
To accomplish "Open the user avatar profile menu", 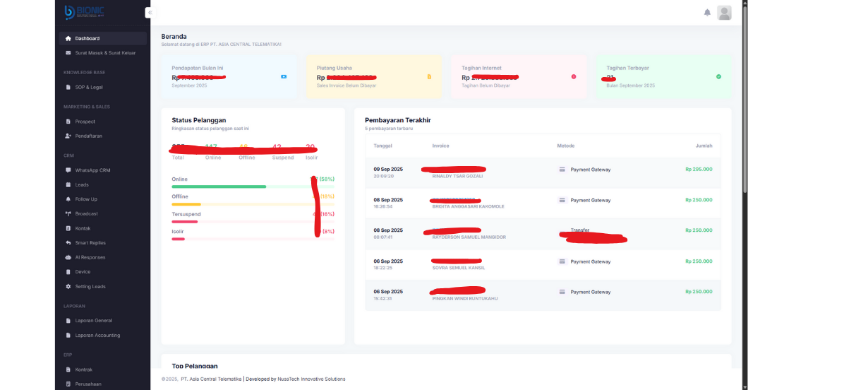I will (x=724, y=13).
